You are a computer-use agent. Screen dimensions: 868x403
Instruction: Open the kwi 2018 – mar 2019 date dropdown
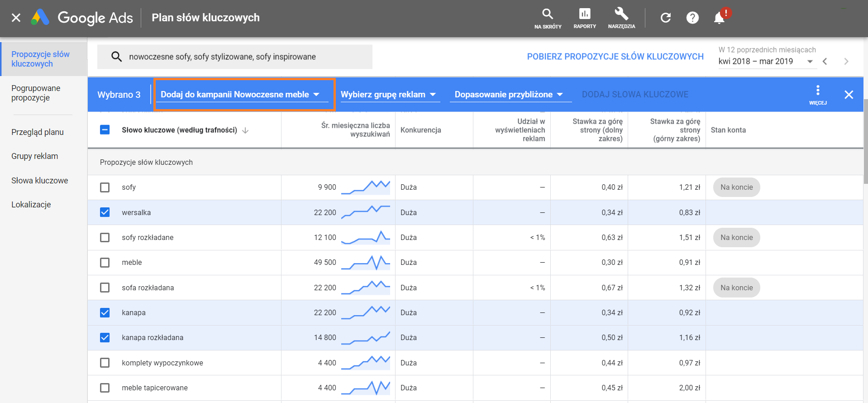767,61
